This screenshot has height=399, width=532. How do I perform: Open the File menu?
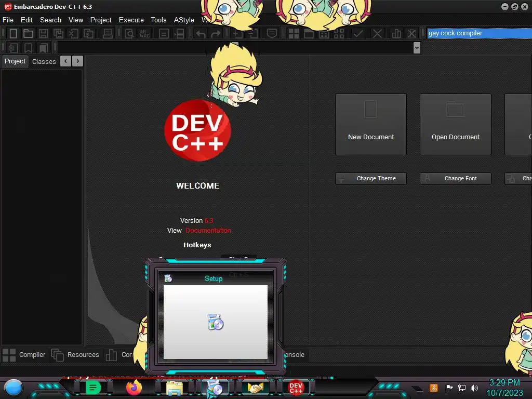[8, 20]
